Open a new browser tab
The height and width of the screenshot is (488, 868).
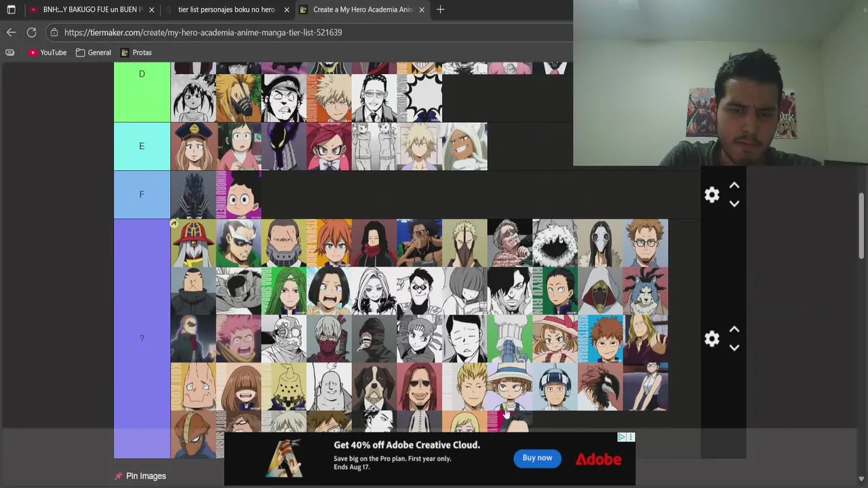click(x=440, y=9)
